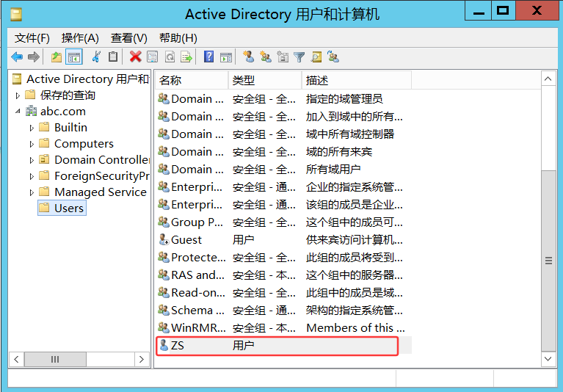Select the Read-on... group row
The height and width of the screenshot is (392, 563).
tap(283, 292)
